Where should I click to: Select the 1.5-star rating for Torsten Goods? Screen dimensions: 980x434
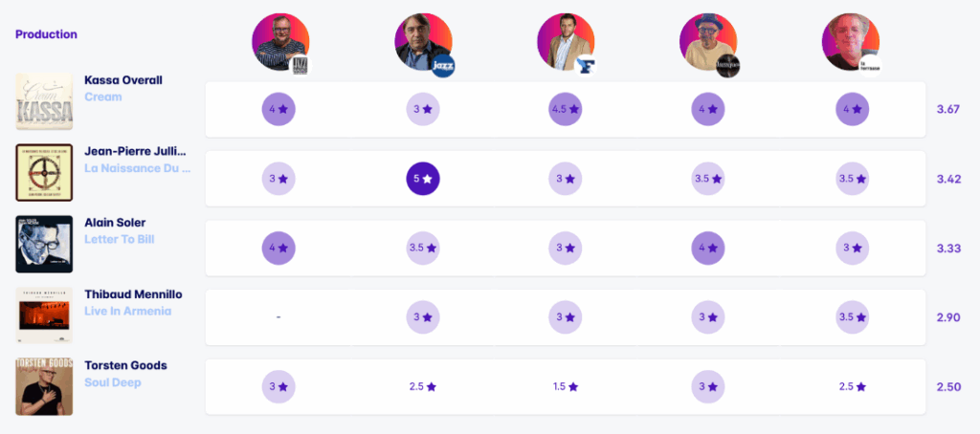point(565,386)
